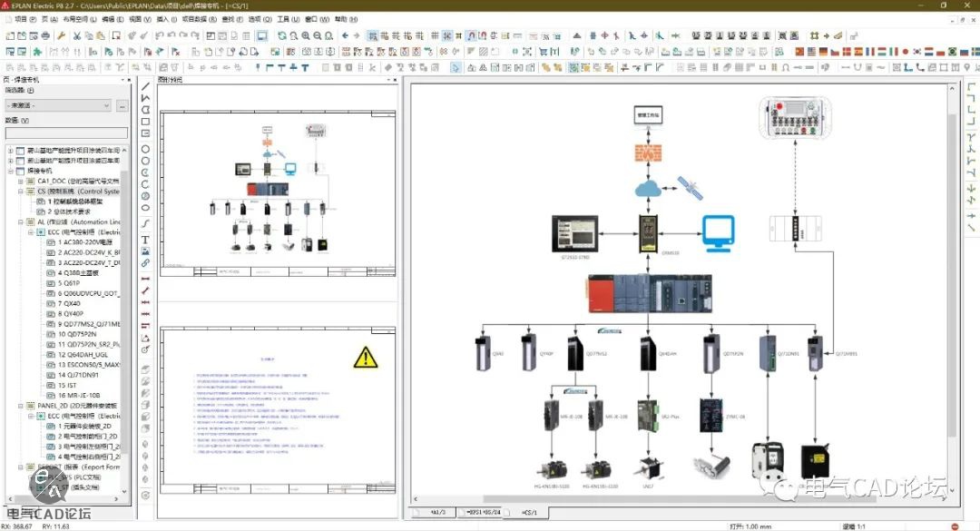This screenshot has height=531, width=980.
Task: Select the German flag language icon
Action: click(x=823, y=52)
